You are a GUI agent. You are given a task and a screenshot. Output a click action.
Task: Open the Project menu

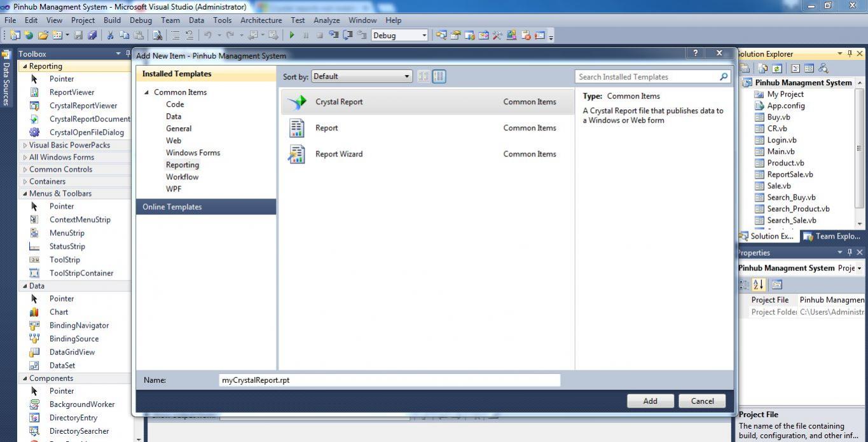83,20
